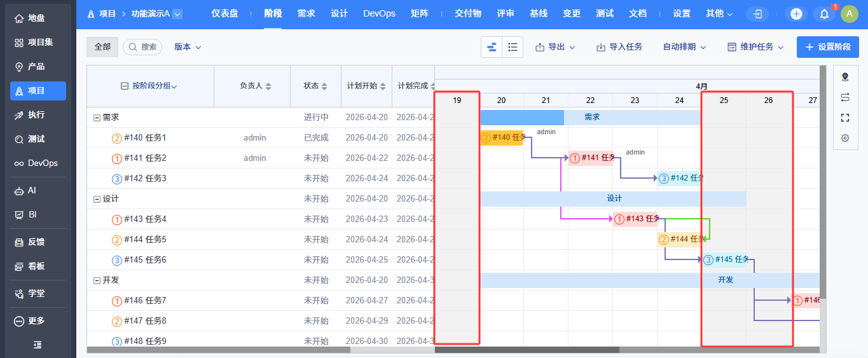Open the 交付物 tab
868x358 pixels.
[x=468, y=14]
